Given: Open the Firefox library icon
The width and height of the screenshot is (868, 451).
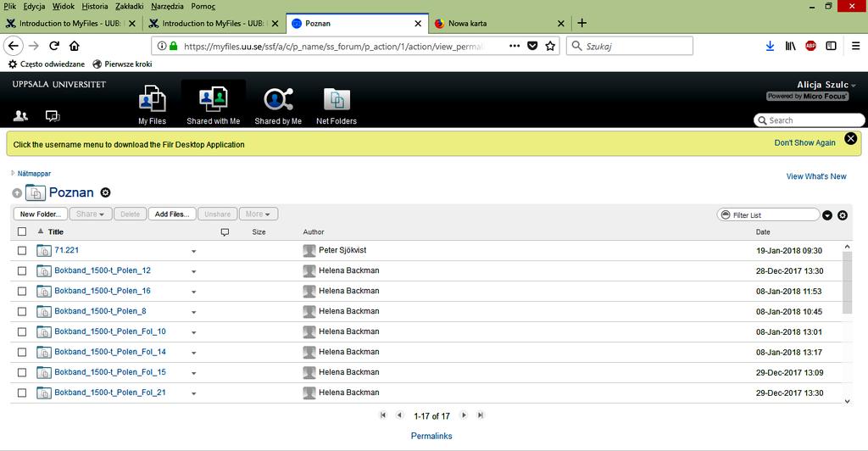Looking at the screenshot, I should (x=790, y=46).
